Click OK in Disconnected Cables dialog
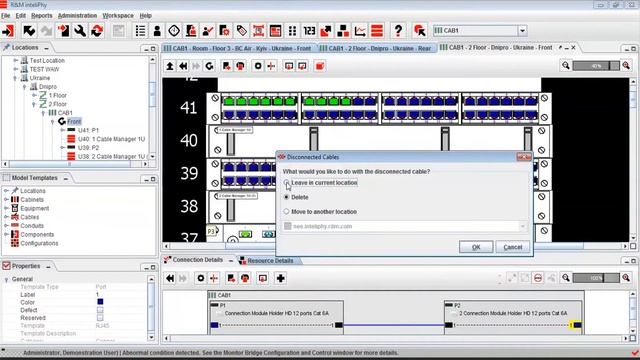The height and width of the screenshot is (360, 640). pos(476,247)
